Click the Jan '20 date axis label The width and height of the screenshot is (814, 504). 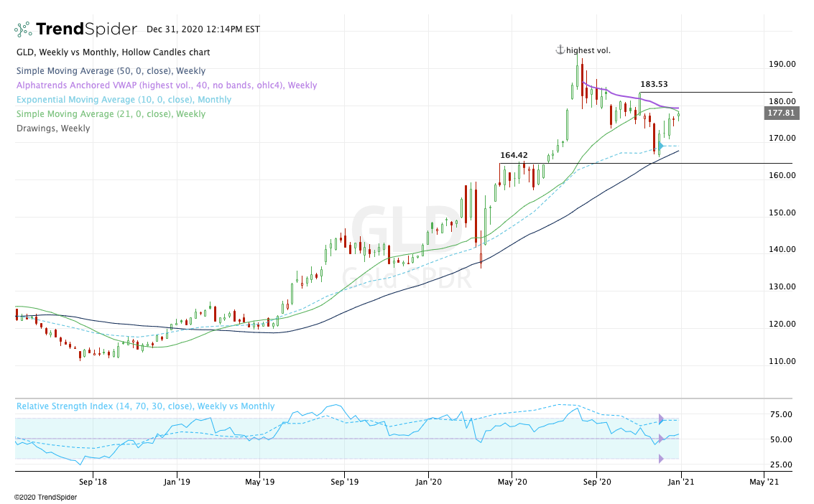tap(428, 482)
